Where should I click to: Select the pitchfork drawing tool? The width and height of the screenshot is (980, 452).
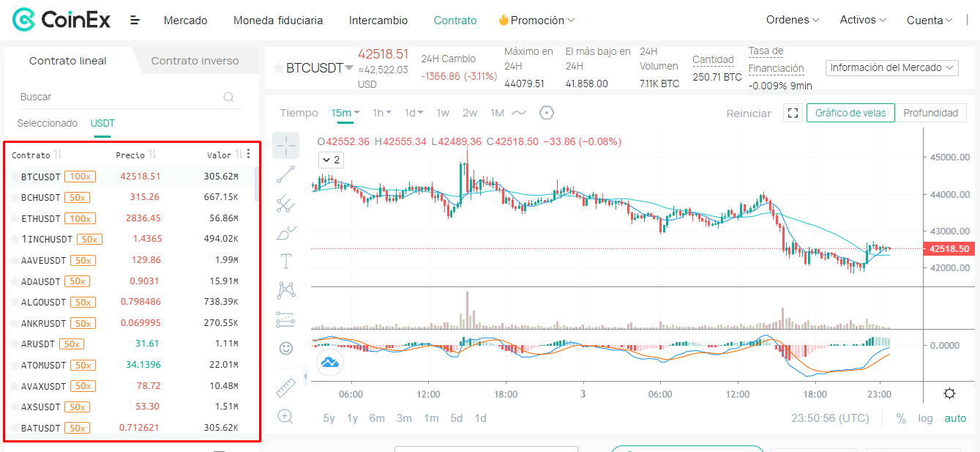pyautogui.click(x=286, y=204)
